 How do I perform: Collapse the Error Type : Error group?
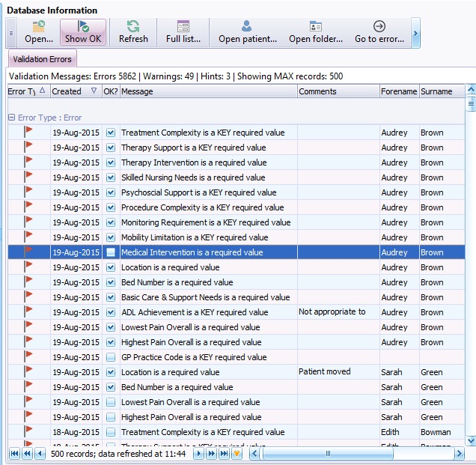(12, 118)
